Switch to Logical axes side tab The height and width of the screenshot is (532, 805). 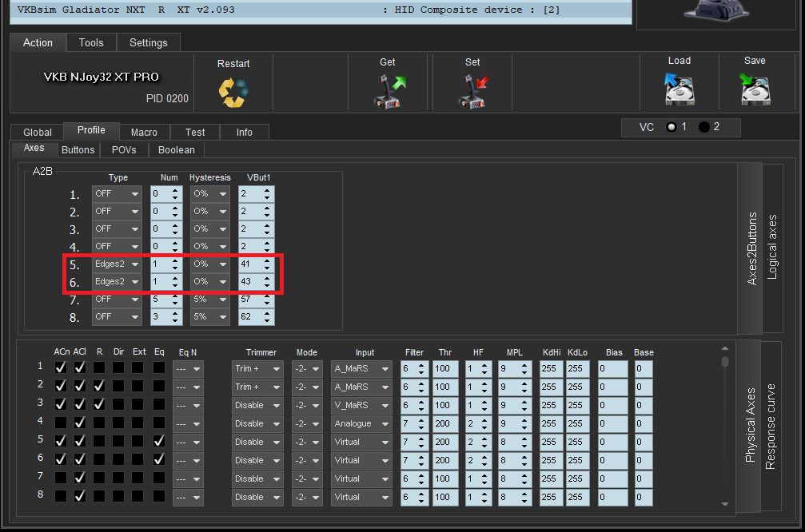[x=772, y=248]
